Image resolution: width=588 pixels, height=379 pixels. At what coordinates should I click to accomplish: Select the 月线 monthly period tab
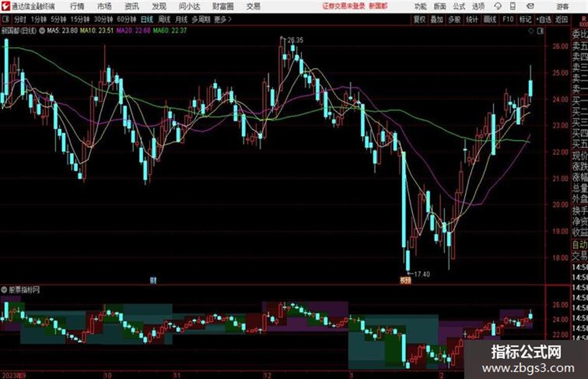pos(182,19)
